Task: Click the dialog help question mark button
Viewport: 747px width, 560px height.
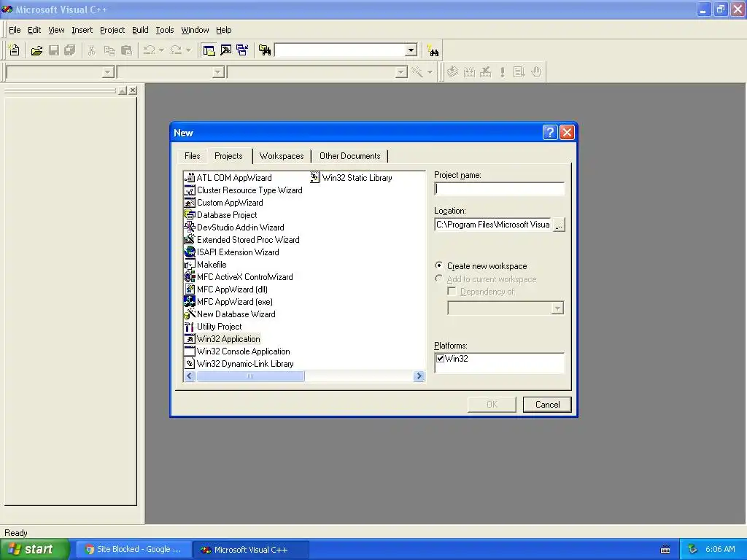Action: 550,133
